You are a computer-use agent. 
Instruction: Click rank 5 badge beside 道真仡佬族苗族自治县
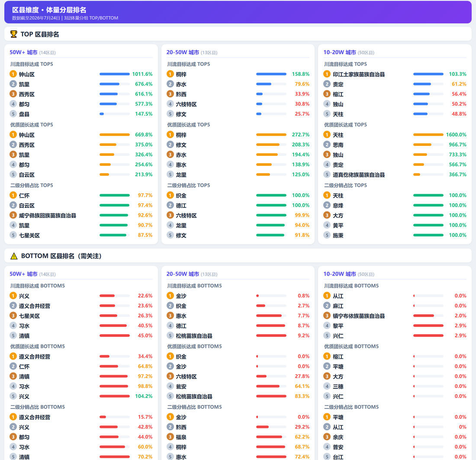[x=327, y=175]
